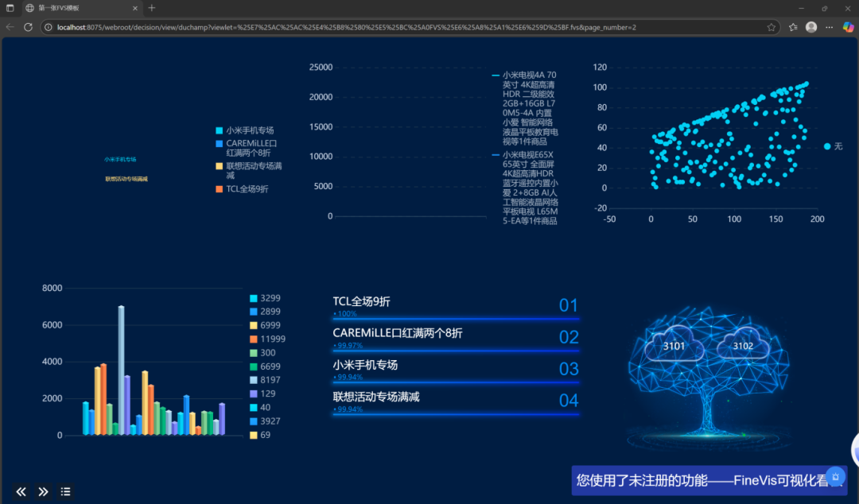Open the browser profile avatar
This screenshot has width=859, height=504.
pos(810,27)
